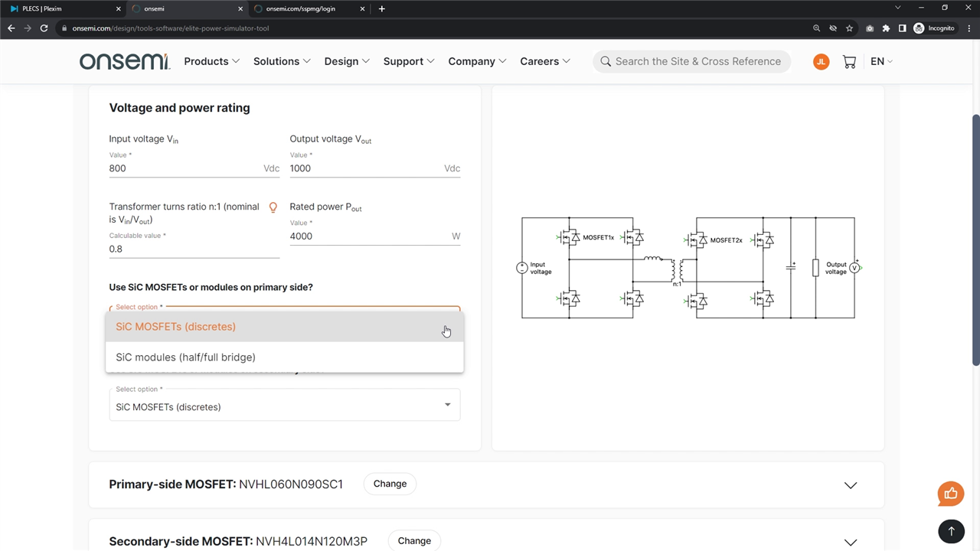This screenshot has width=980, height=551.
Task: Open browser extensions puzzle icon
Action: 886,28
